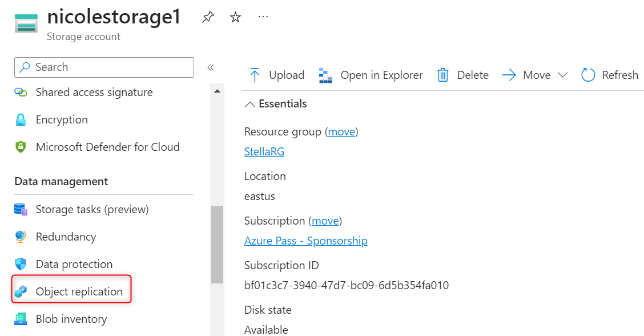This screenshot has height=336, width=644.
Task: Go to Redundancy settings
Action: point(66,237)
